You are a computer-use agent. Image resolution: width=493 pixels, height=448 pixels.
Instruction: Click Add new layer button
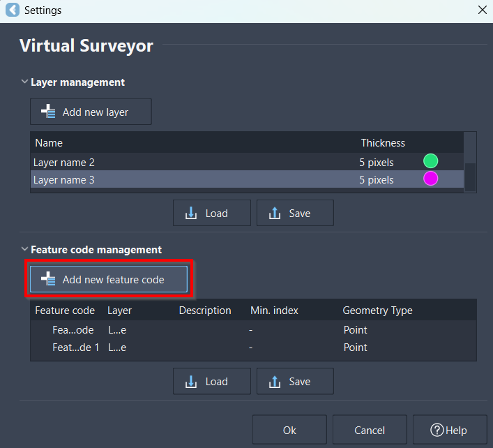[x=91, y=112]
